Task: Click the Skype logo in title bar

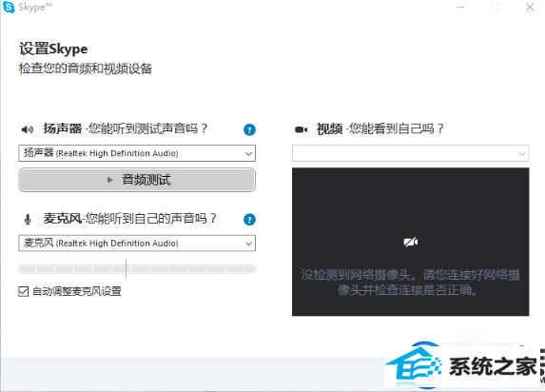Action: pos(9,7)
